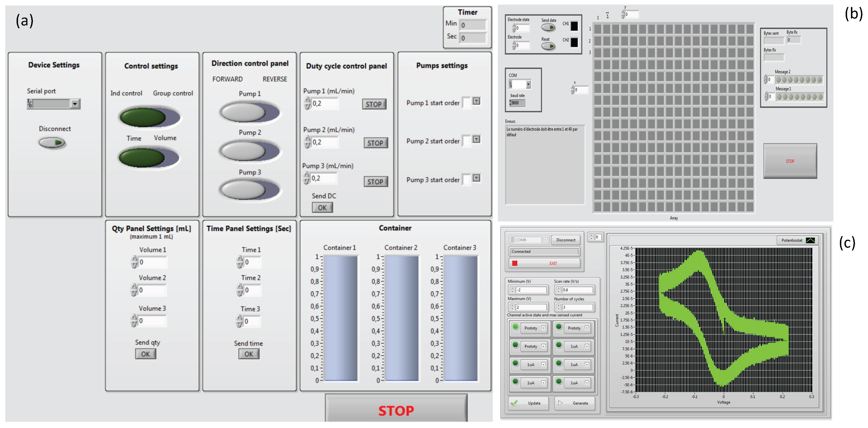The width and height of the screenshot is (868, 428).
Task: Click the green Update checkmark icon
Action: pyautogui.click(x=514, y=403)
